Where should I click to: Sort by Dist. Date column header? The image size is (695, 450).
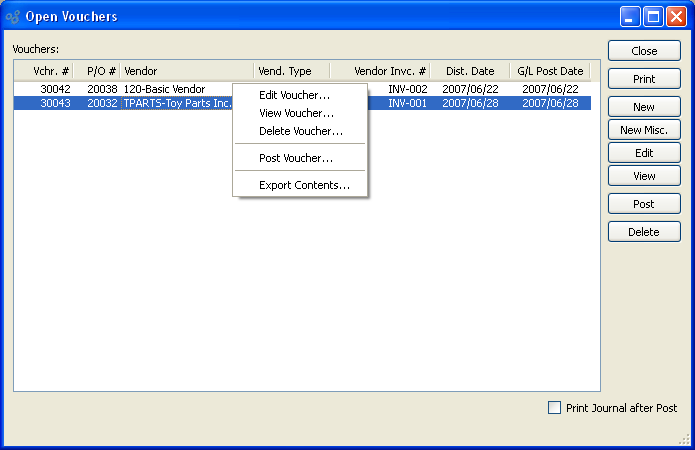point(470,71)
